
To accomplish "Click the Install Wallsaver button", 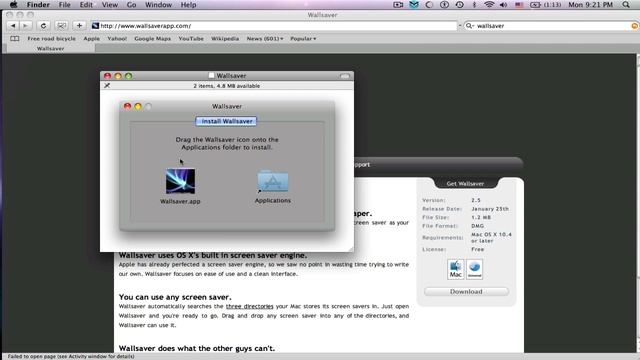I will click(226, 121).
